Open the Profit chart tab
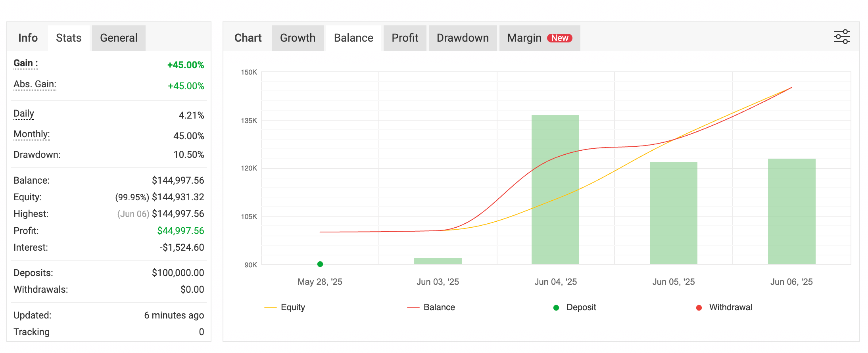868x353 pixels. (x=405, y=38)
